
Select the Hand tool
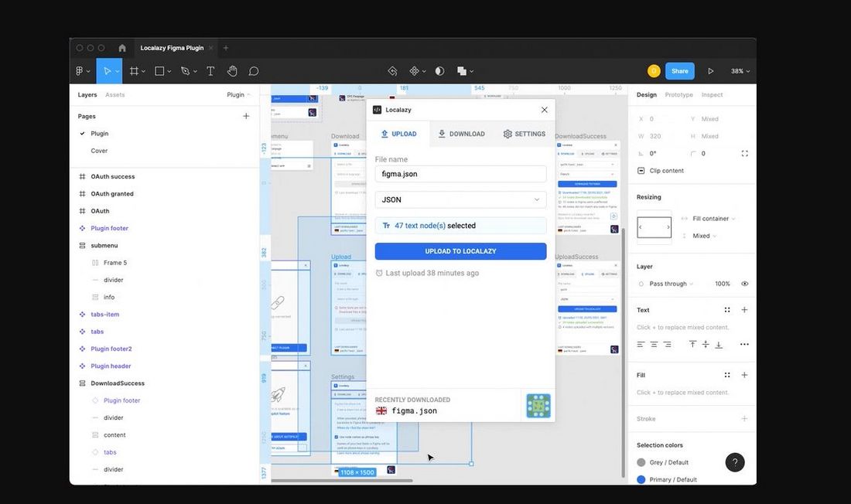coord(232,71)
